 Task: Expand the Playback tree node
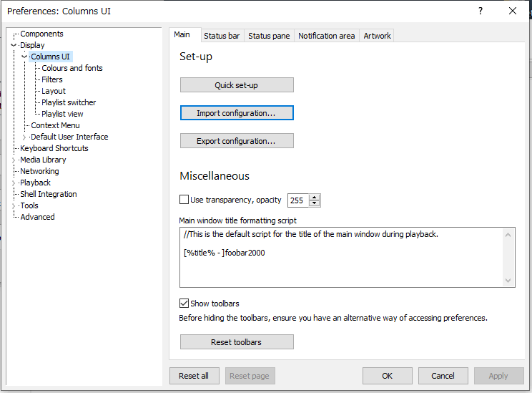coord(14,183)
